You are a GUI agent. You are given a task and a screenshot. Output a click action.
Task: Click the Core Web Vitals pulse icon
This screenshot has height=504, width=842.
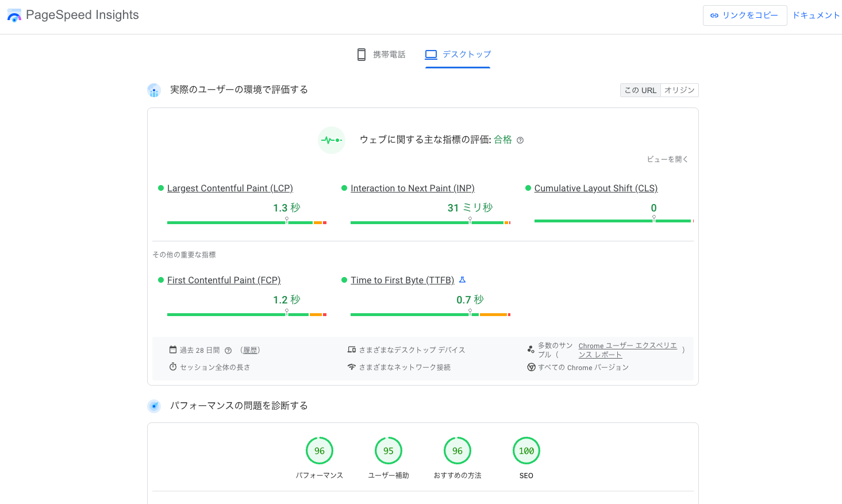click(x=332, y=140)
